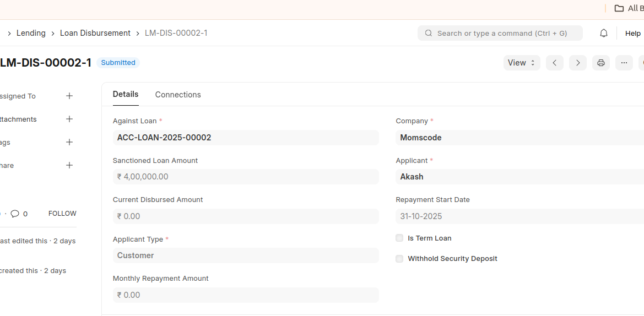Screen dimensions: 644x316
Task: Go to the next document arrow
Action: [x=577, y=63]
